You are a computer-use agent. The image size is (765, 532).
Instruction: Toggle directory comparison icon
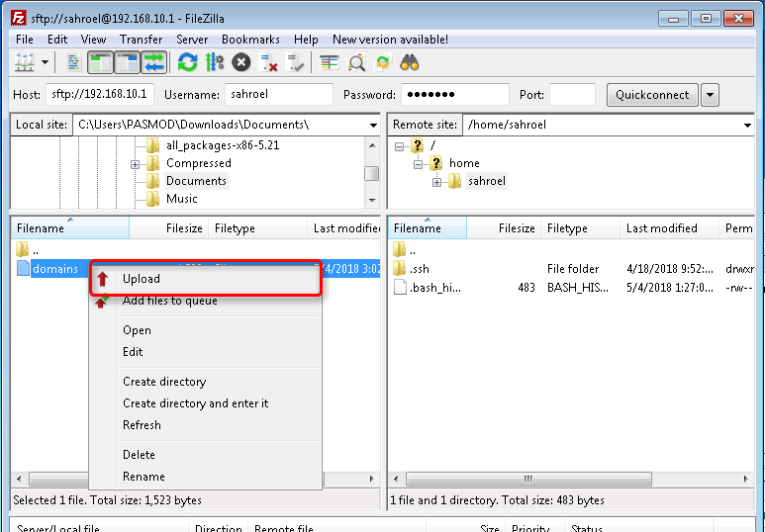[x=356, y=62]
